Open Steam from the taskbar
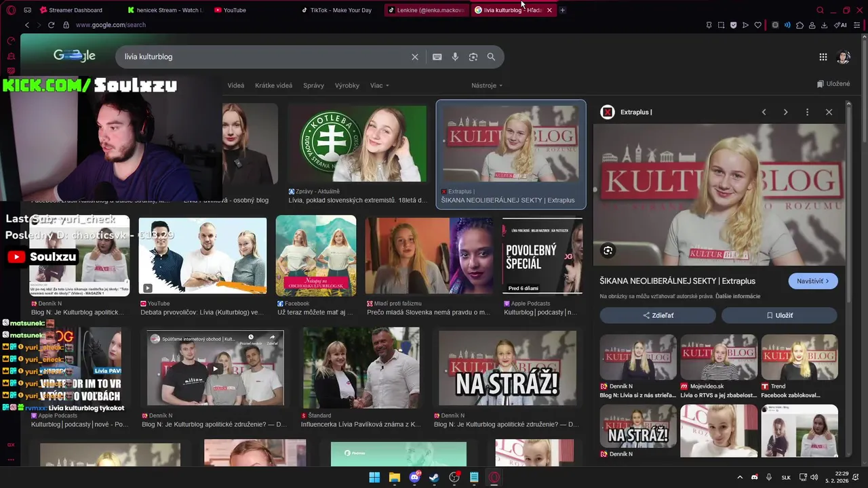The image size is (868, 488). pos(434,477)
